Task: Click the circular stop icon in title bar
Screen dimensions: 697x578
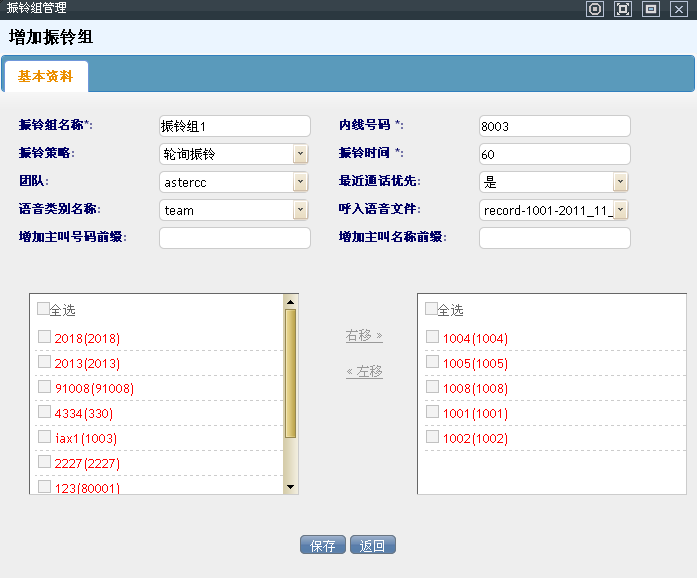Action: click(595, 9)
